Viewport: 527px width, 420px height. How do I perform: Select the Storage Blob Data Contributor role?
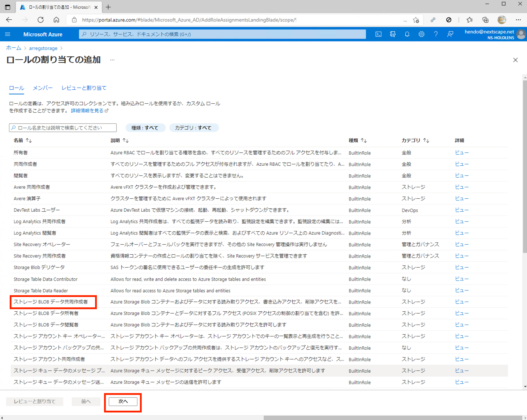(51, 302)
